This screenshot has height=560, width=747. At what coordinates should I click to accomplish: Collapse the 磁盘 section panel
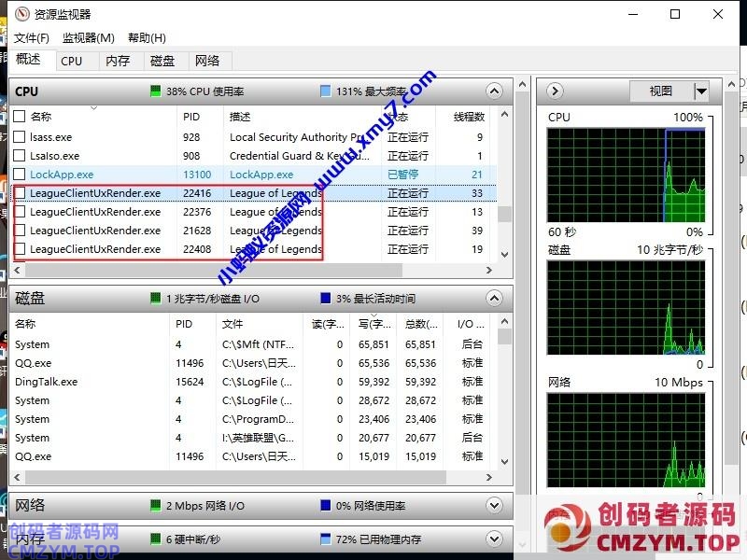pos(495,299)
